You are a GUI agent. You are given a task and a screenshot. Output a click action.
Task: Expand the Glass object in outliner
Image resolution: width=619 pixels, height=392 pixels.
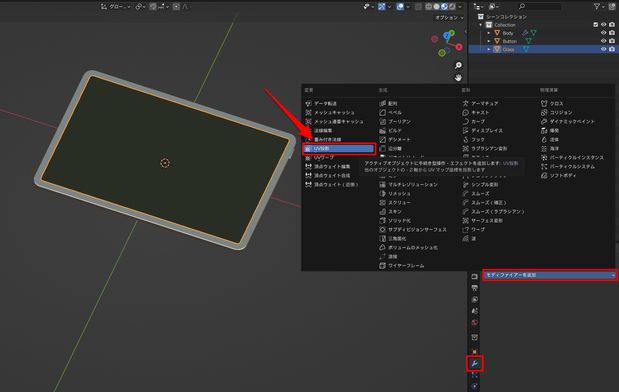click(x=489, y=49)
